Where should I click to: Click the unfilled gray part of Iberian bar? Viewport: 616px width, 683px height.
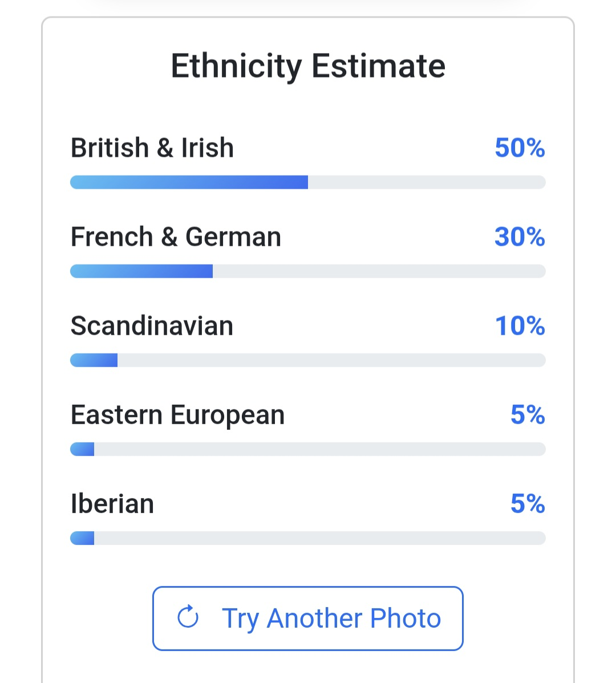[x=319, y=538]
